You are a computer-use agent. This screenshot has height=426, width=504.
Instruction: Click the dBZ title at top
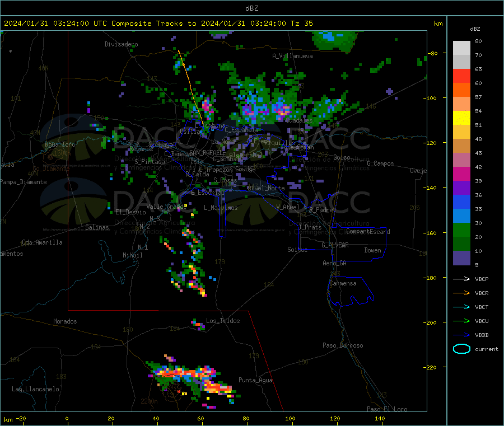click(251, 8)
